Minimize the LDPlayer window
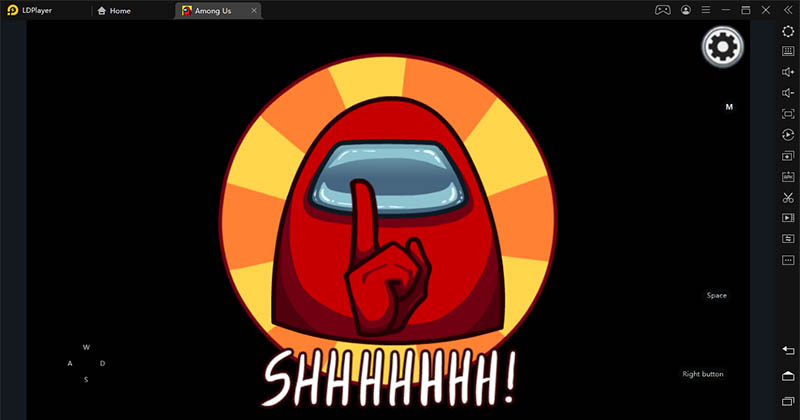Image resolution: width=800 pixels, height=420 pixels. click(726, 10)
